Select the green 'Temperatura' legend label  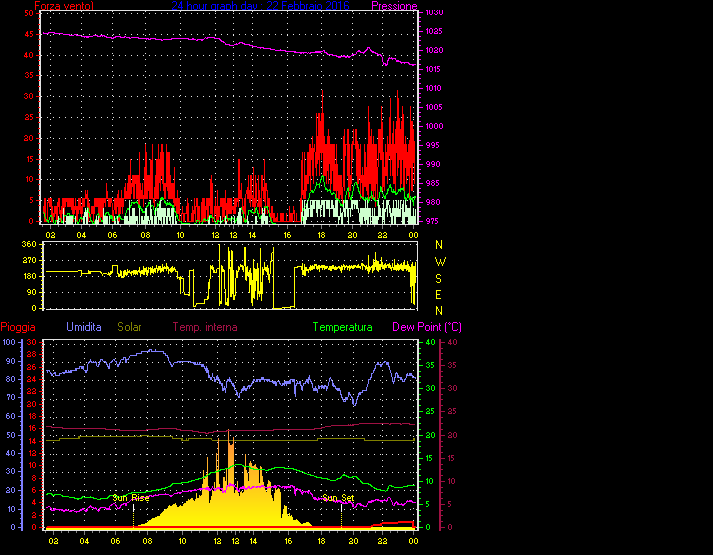[x=342, y=327]
